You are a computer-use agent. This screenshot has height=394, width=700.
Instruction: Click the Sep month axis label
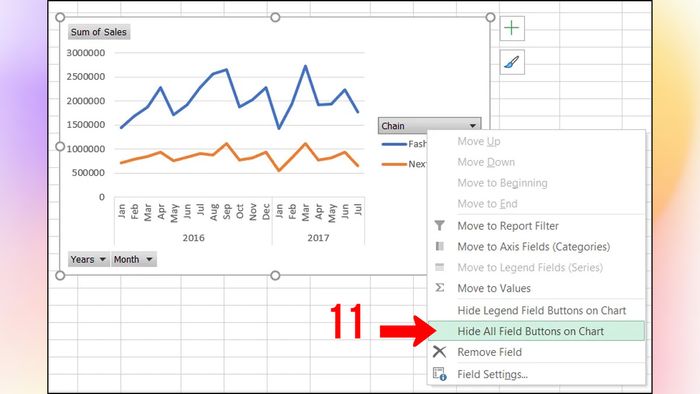[x=227, y=212]
